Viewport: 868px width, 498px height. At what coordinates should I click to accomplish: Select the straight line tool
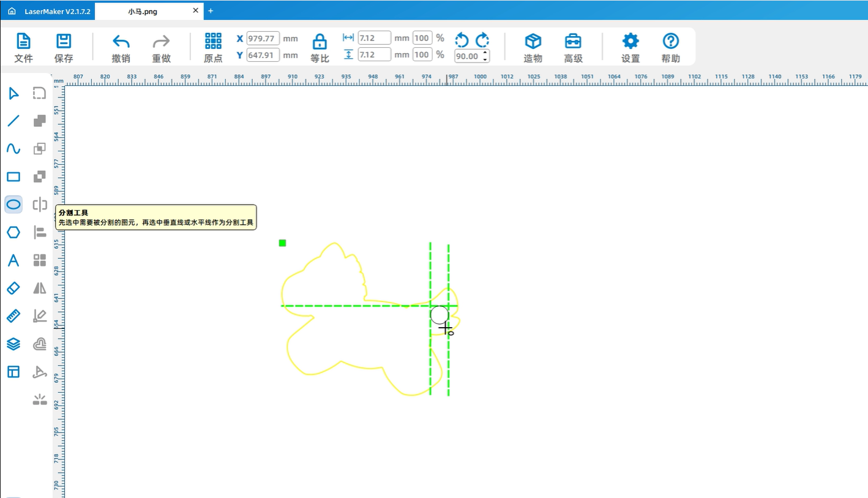tap(13, 121)
